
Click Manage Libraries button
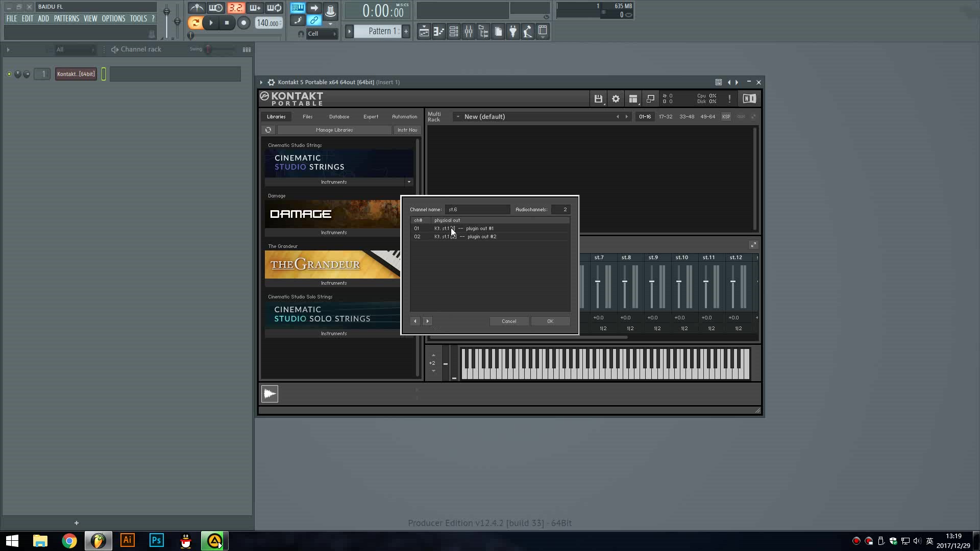point(334,130)
